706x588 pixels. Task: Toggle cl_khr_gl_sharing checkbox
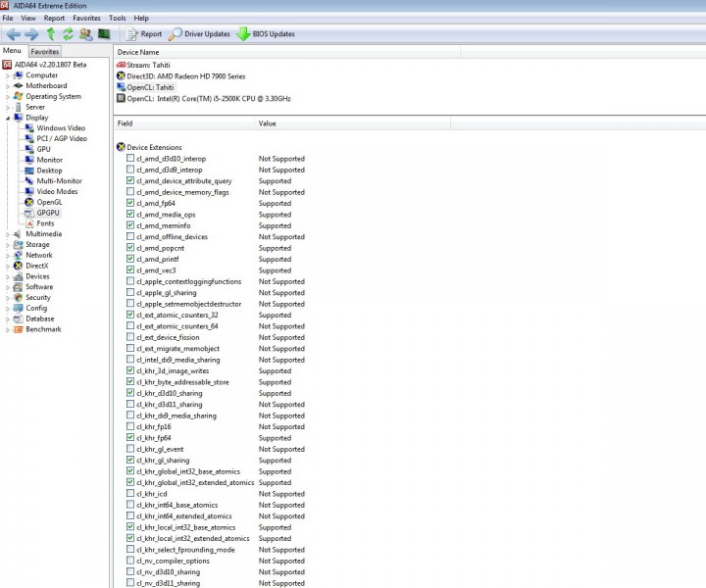click(x=130, y=460)
